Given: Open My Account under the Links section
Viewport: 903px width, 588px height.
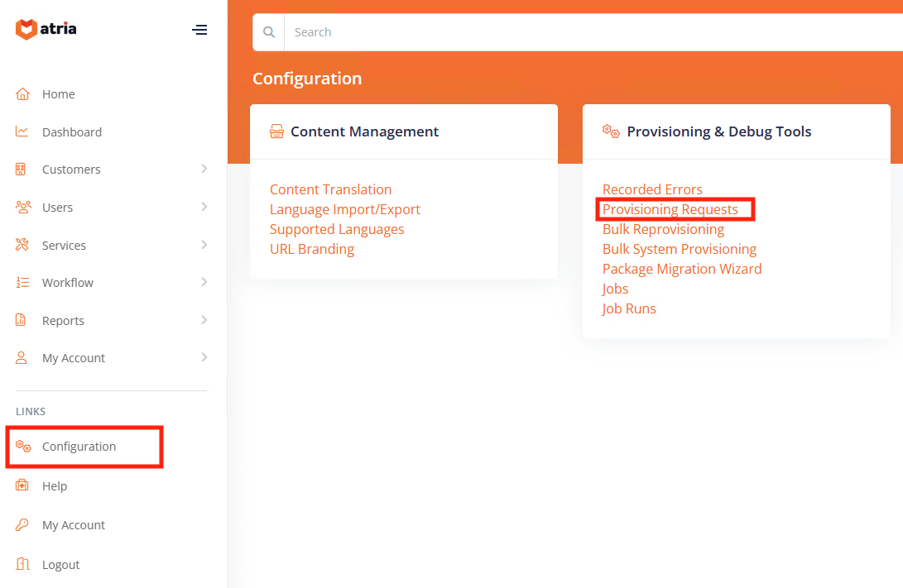Looking at the screenshot, I should [x=73, y=525].
